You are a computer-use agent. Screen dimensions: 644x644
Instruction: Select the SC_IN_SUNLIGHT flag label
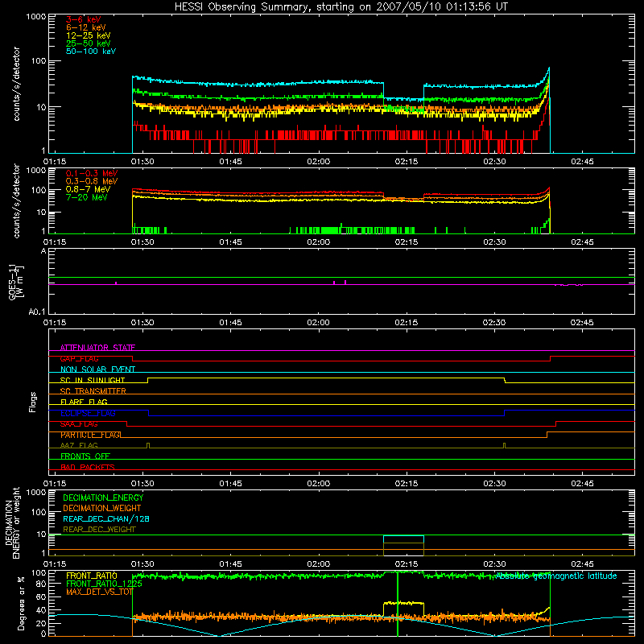(93, 380)
